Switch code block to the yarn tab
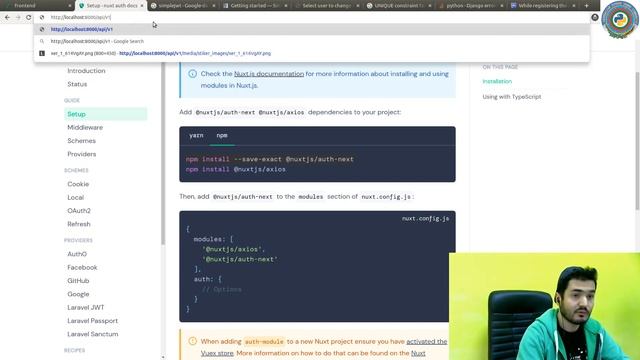The image size is (640, 360). click(196, 136)
